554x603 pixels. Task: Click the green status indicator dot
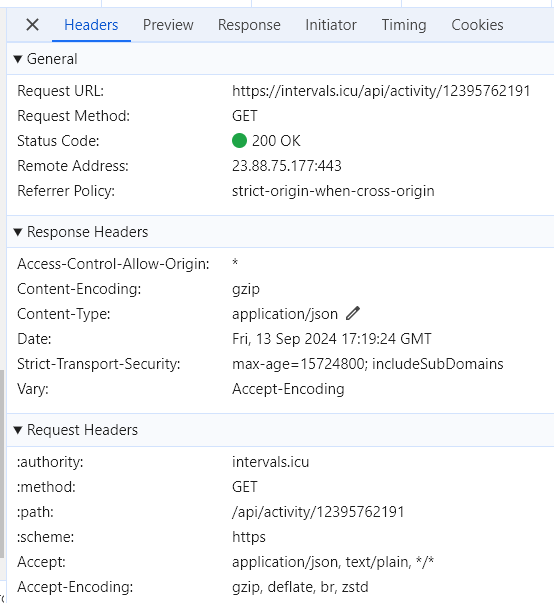click(x=239, y=141)
